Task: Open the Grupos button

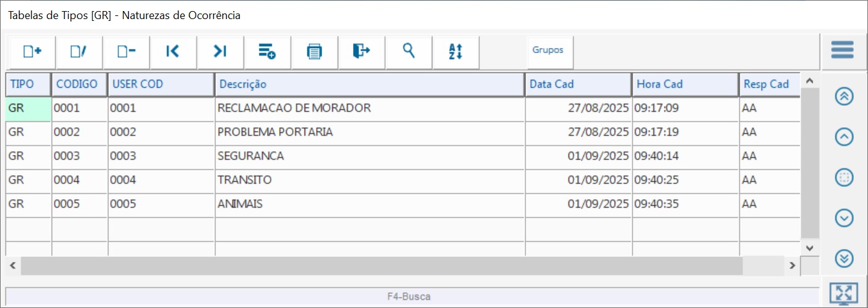Action: pos(547,50)
